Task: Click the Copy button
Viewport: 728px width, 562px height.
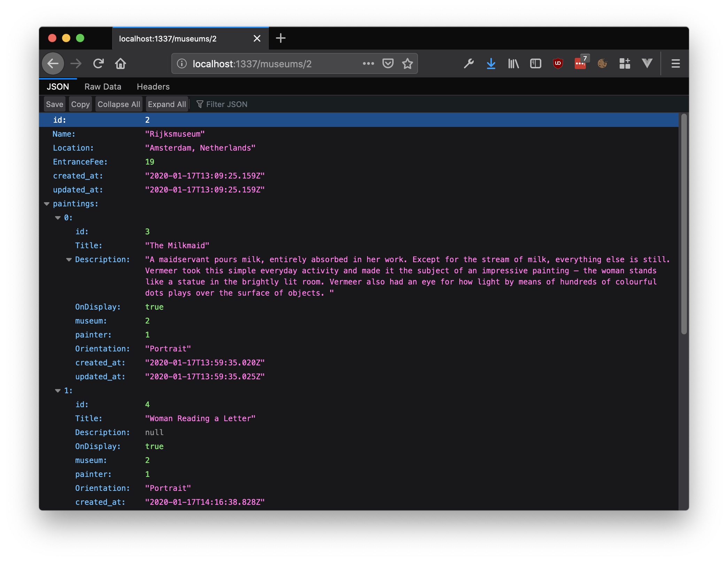Action: click(80, 104)
